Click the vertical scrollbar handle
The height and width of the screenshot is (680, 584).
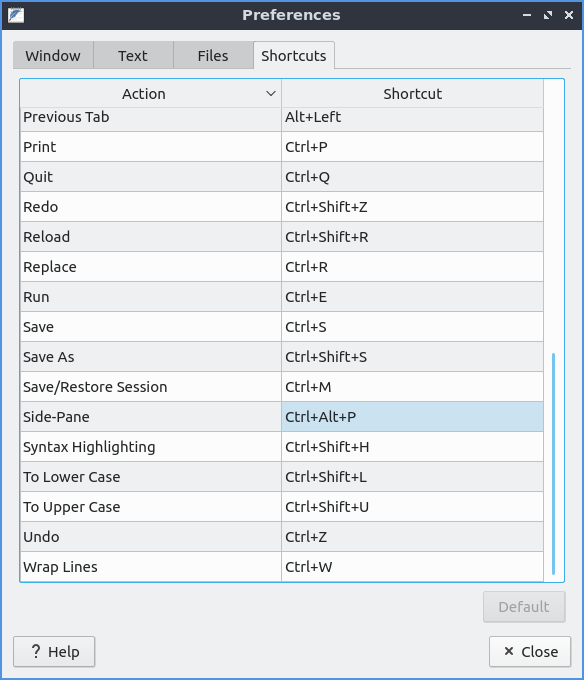tap(553, 464)
